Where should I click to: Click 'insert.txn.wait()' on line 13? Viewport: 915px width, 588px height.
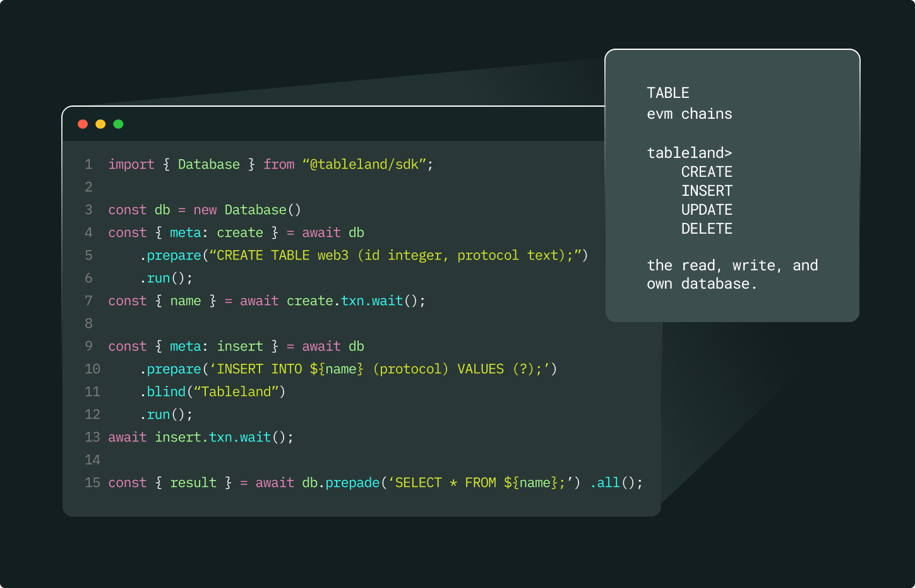[x=220, y=437]
